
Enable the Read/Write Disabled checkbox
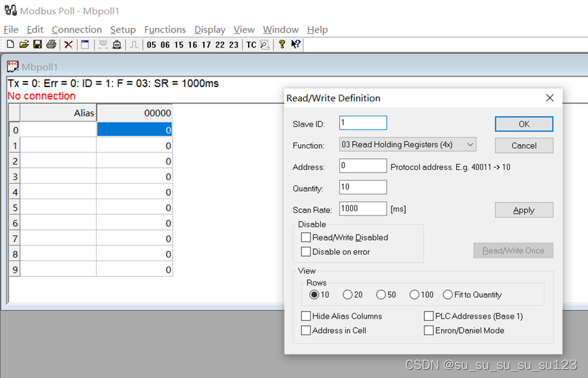coord(306,237)
